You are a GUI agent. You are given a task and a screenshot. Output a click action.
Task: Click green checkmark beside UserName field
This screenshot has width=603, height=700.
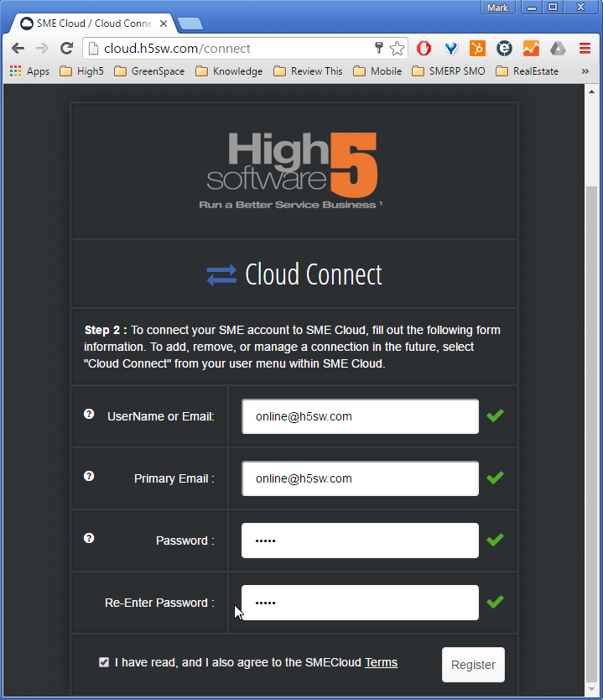click(495, 415)
